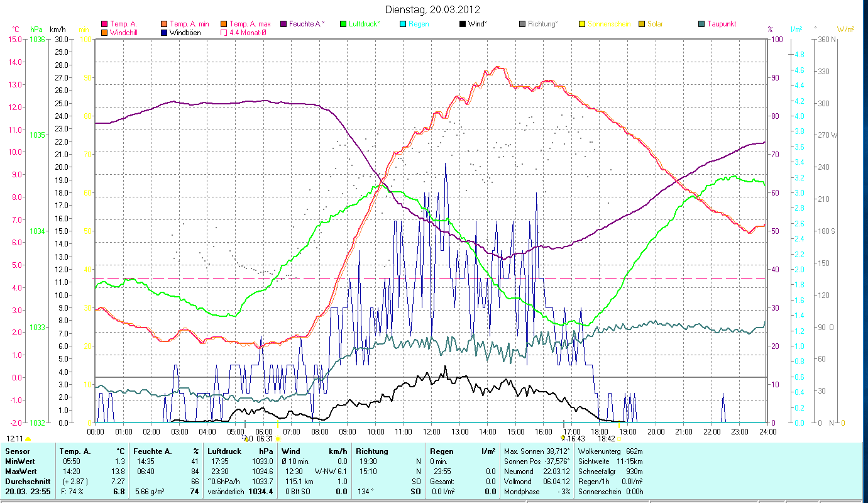Screen dimensions: 868x503
Task: Click the hPa axis unit label
Action: pos(35,30)
